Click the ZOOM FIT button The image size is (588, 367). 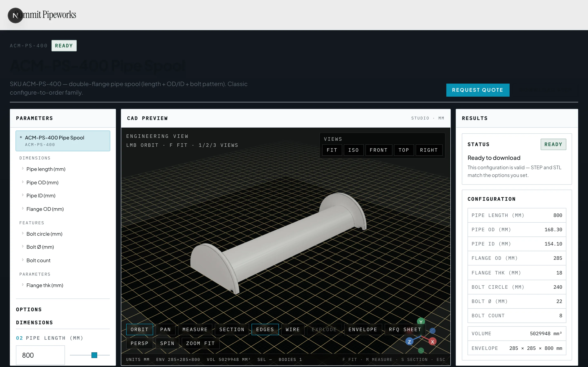click(x=200, y=343)
